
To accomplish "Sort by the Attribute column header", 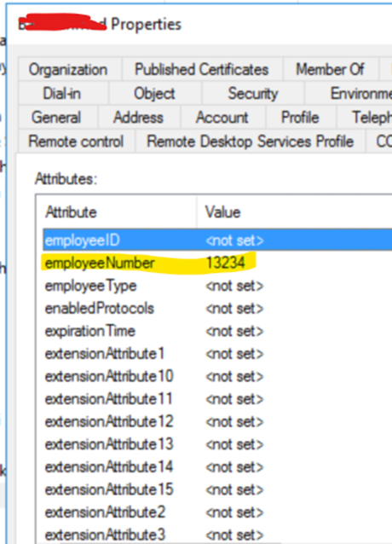I will 116,212.
